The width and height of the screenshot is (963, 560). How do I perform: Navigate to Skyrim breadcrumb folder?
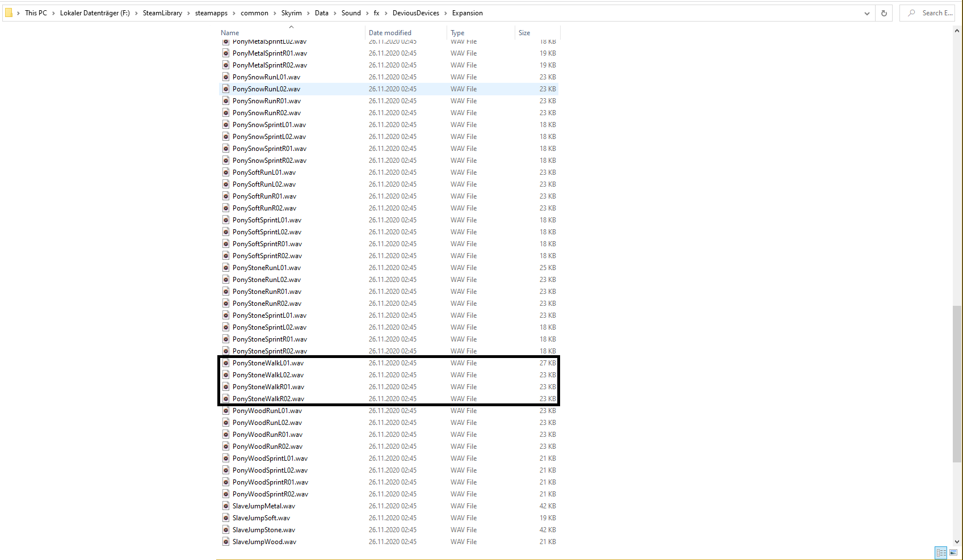pyautogui.click(x=292, y=13)
